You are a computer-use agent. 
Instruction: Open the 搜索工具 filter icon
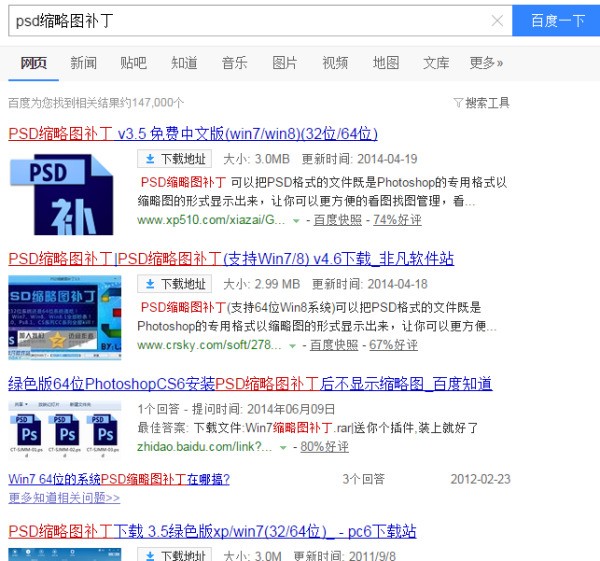(x=481, y=102)
